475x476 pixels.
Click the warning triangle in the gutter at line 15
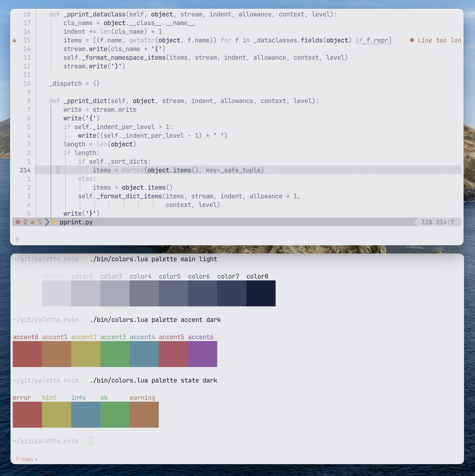(14, 40)
